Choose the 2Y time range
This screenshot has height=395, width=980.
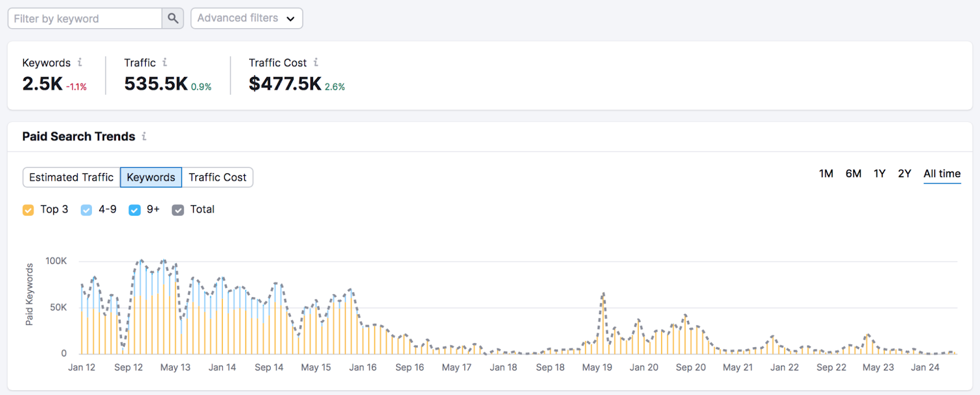(905, 173)
